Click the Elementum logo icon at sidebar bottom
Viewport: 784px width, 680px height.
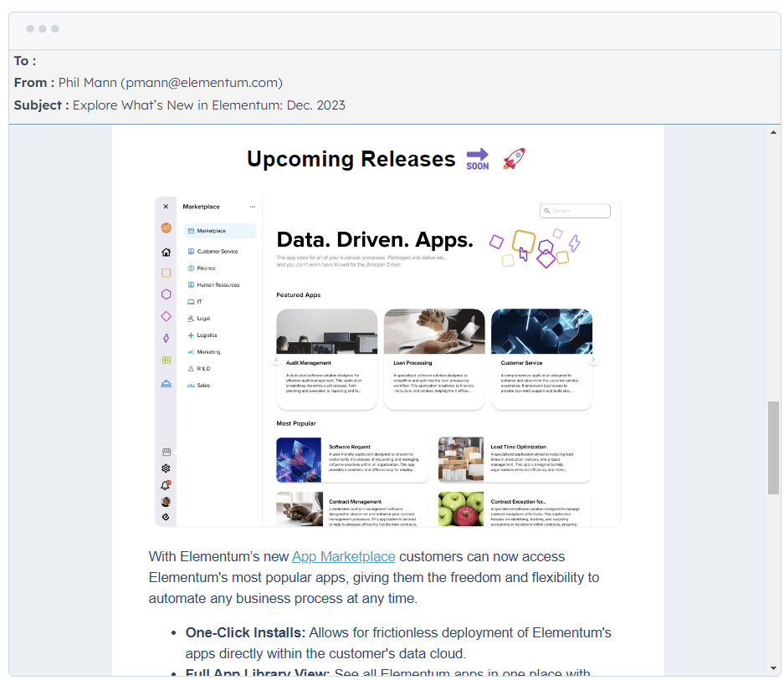pyautogui.click(x=166, y=517)
